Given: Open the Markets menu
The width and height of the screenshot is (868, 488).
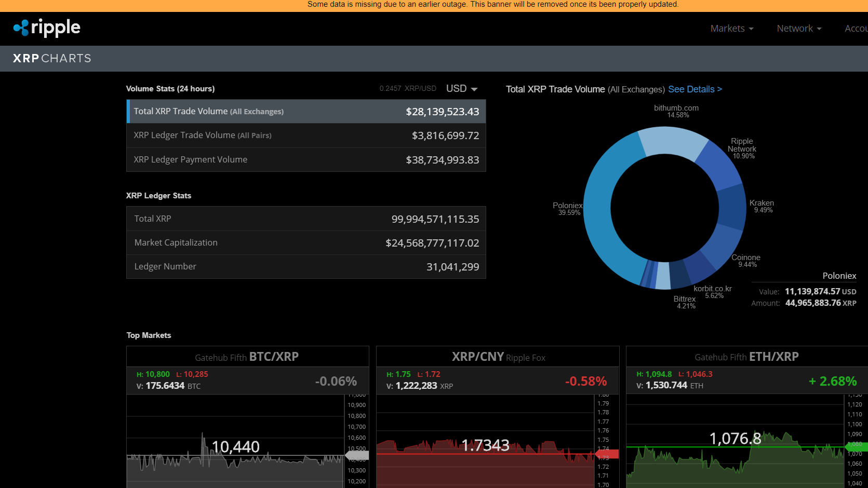Looking at the screenshot, I should (731, 29).
